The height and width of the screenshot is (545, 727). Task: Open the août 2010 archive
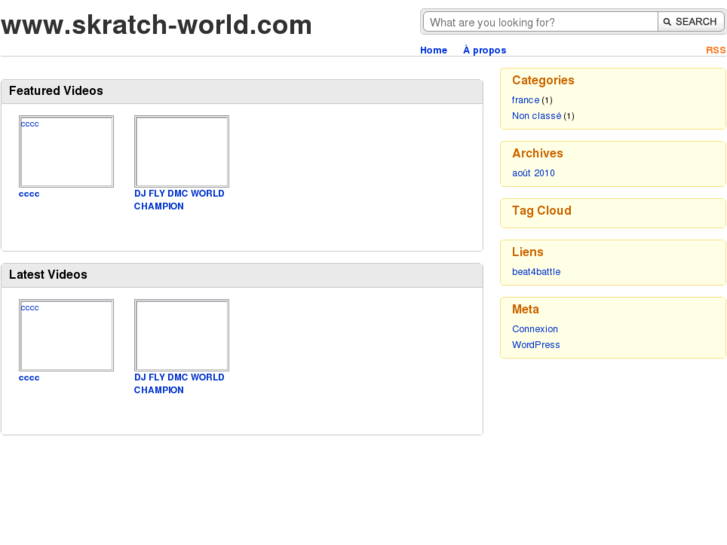(x=533, y=173)
